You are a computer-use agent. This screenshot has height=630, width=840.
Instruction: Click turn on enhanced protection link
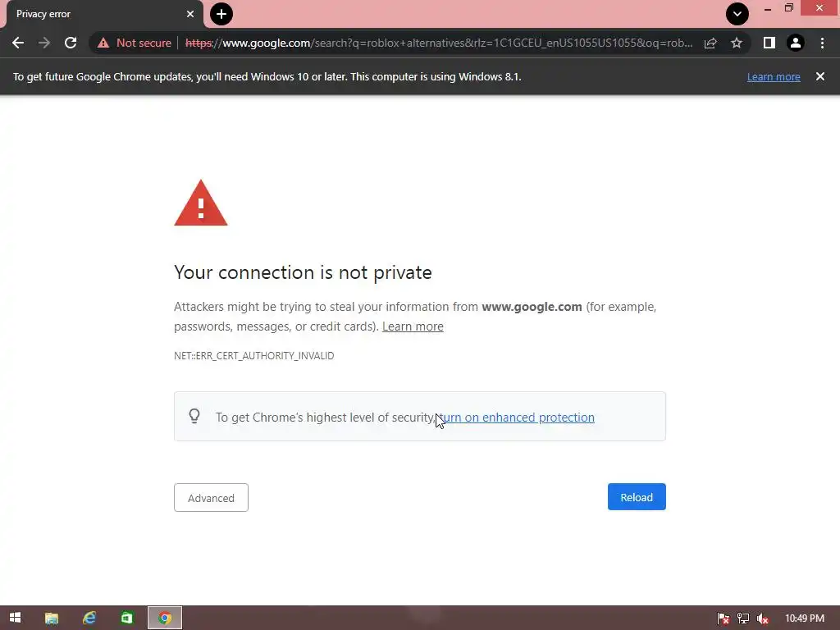click(517, 418)
